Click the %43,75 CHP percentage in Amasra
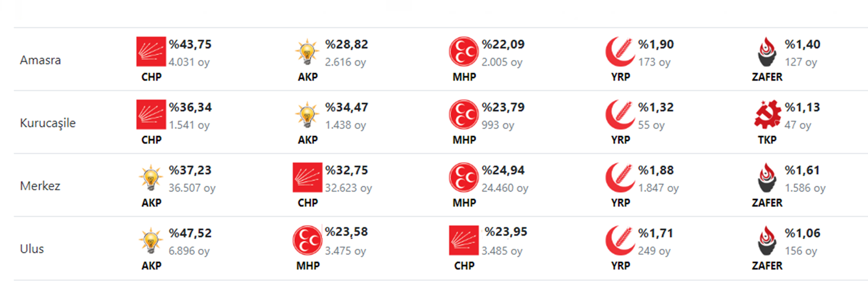This screenshot has width=868, height=282. (190, 44)
